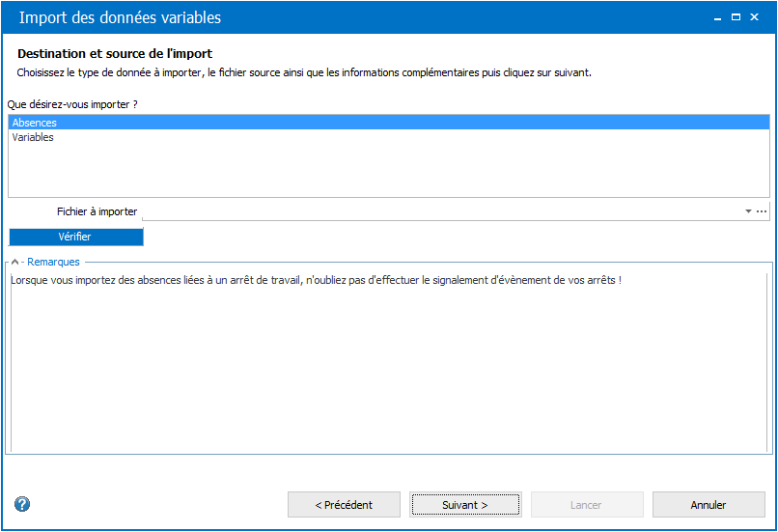Viewport: 778px width, 532px height.
Task: Click inside the remarks text area
Action: pos(389,363)
